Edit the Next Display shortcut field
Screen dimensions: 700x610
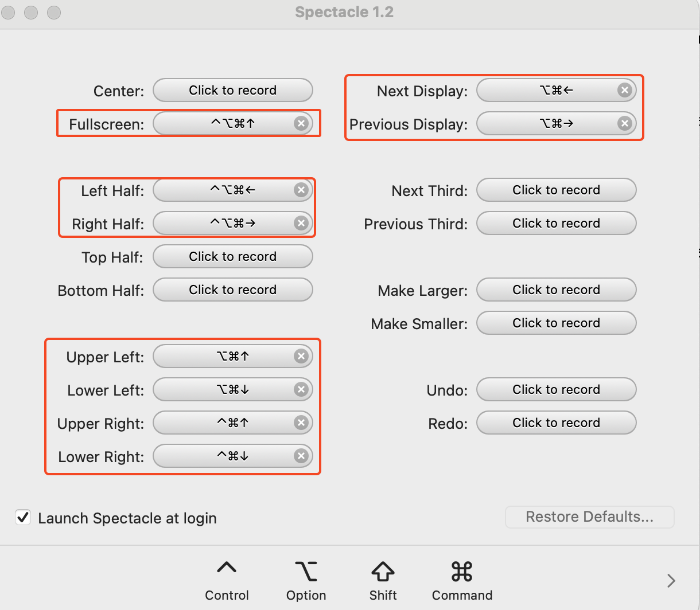pos(557,90)
